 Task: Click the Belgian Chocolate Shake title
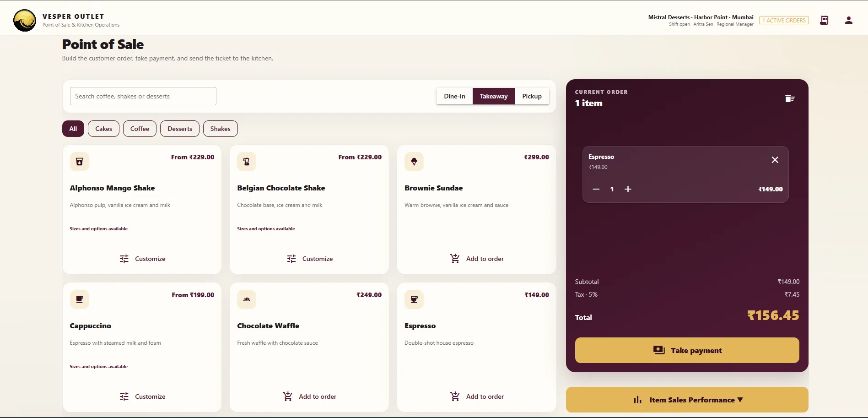[281, 188]
